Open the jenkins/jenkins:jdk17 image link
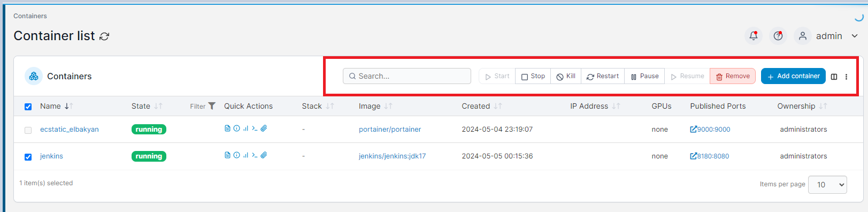This screenshot has height=212, width=868. click(x=393, y=156)
